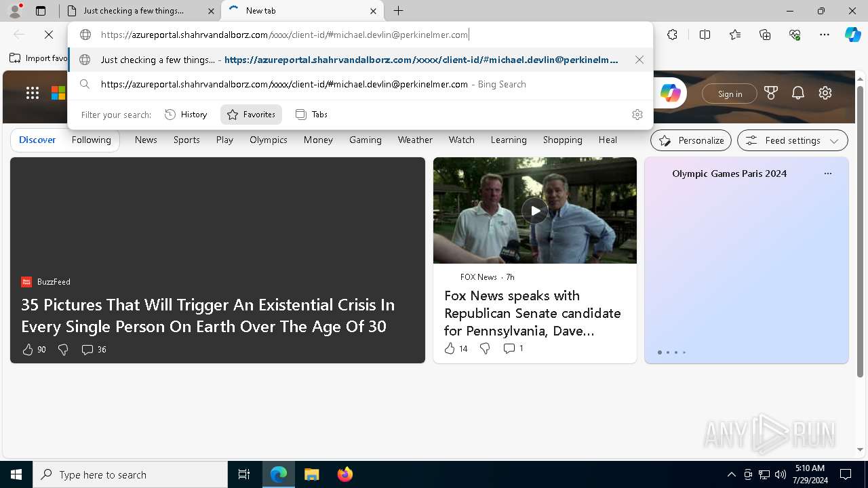868x488 pixels.
Task: Launch the Copilot sidebar icon
Action: point(852,35)
